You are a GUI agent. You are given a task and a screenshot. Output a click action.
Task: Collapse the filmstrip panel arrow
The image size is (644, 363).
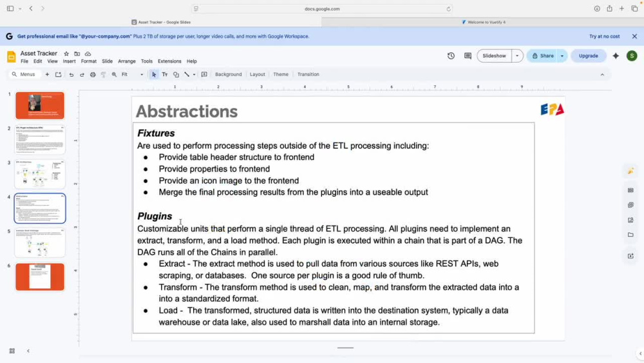tap(28, 351)
